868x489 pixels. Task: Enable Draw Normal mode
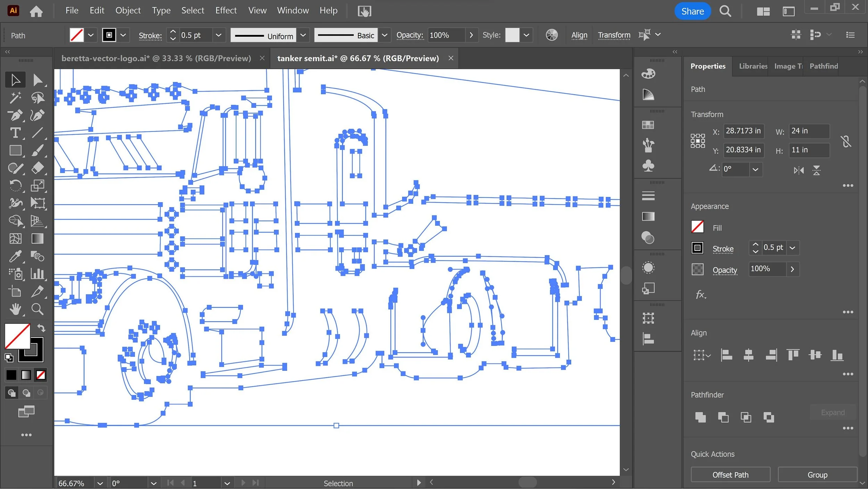click(x=12, y=393)
